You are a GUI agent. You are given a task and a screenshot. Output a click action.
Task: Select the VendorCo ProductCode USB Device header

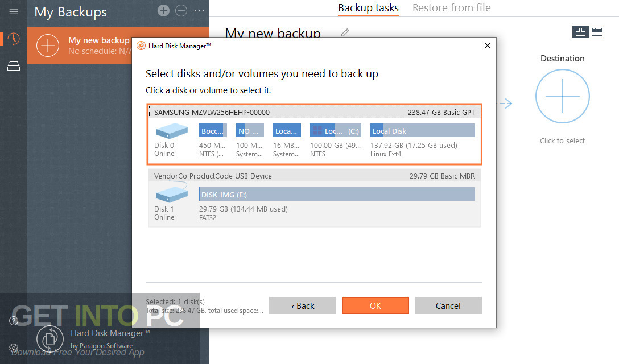315,176
